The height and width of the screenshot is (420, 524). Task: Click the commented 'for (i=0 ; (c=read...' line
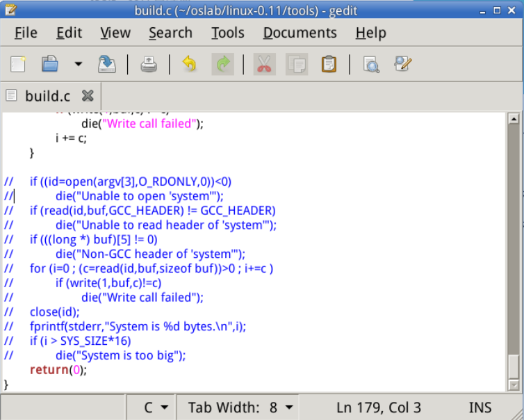coord(139,268)
